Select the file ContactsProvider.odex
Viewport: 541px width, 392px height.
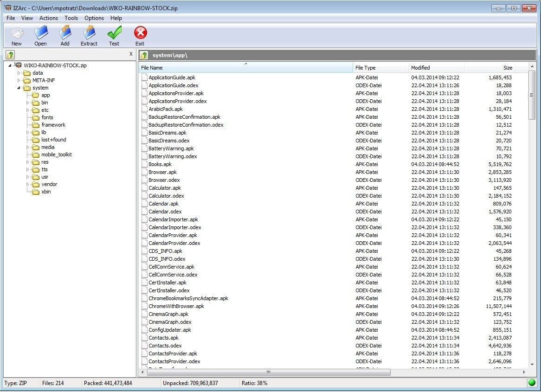(x=174, y=362)
